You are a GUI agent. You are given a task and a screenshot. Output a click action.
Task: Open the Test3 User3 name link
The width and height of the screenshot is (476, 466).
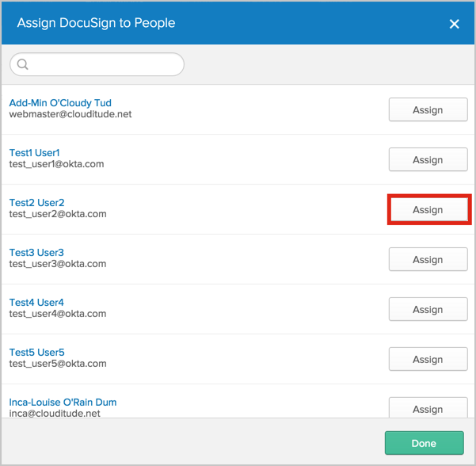(36, 253)
